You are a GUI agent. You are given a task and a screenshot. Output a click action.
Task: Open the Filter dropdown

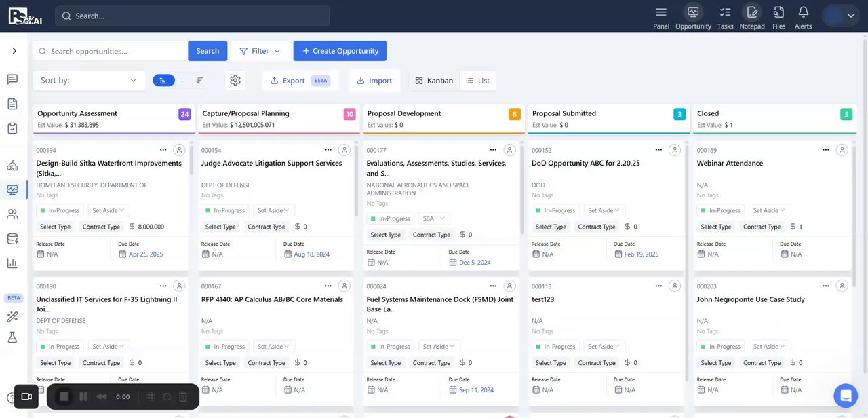[260, 51]
